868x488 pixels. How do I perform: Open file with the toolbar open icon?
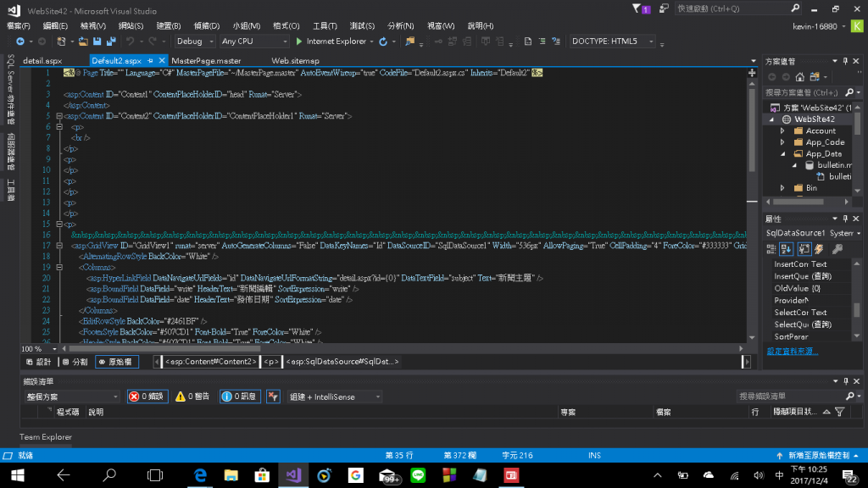coord(83,42)
